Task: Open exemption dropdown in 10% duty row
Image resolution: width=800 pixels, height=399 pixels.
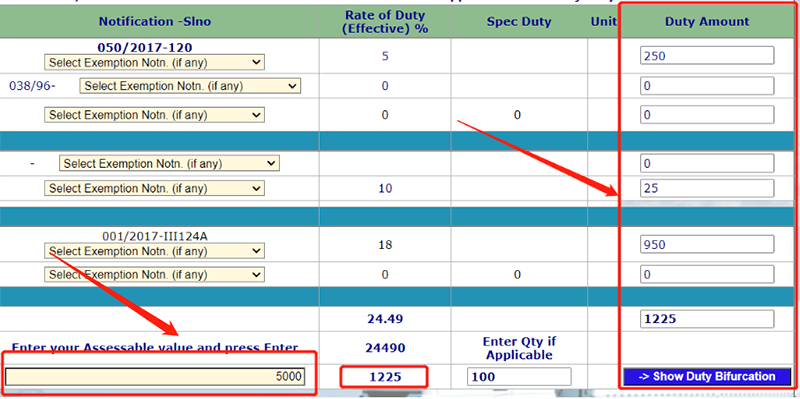Action: [155, 188]
